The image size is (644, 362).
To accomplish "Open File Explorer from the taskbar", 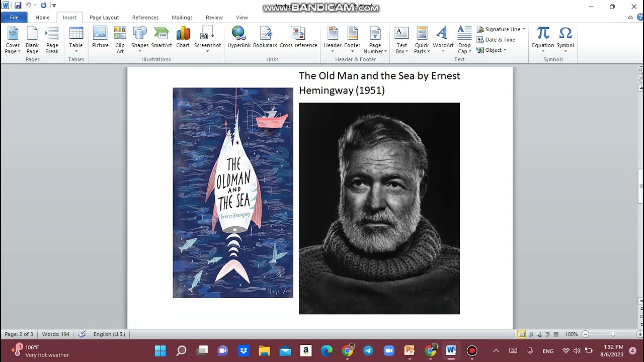I will tap(264, 351).
